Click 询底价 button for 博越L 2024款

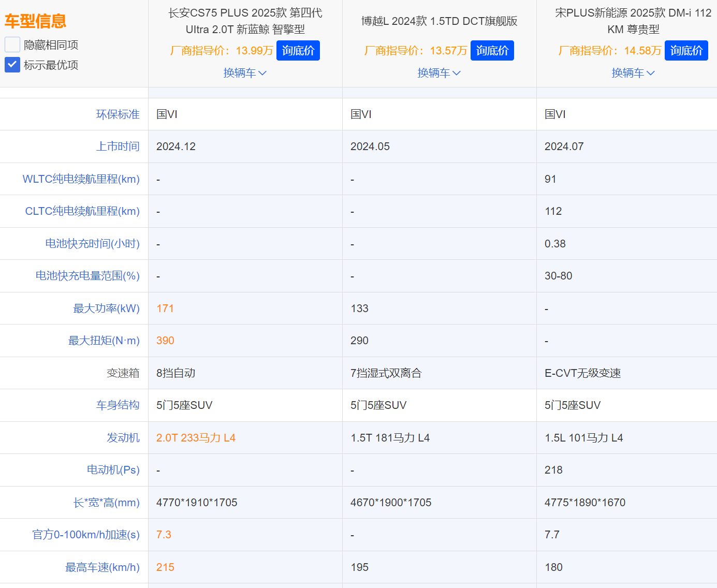tap(492, 51)
